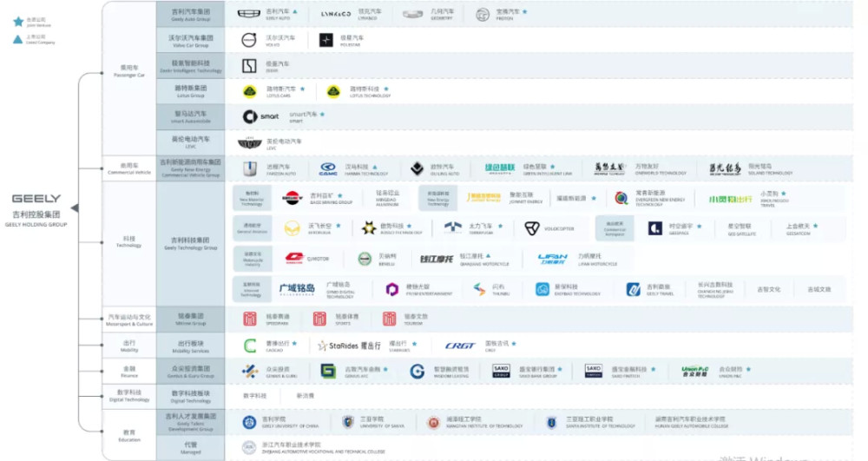
Task: Click the red Mitime Speedpark logo
Action: click(250, 319)
